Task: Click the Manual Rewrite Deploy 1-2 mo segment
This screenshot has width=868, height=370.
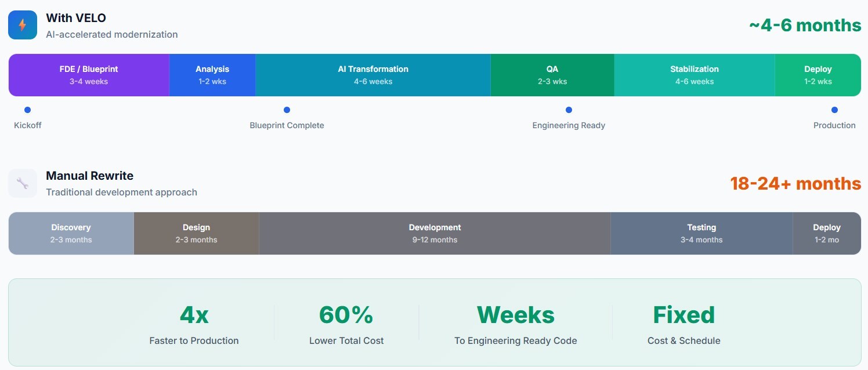Action: click(x=827, y=233)
